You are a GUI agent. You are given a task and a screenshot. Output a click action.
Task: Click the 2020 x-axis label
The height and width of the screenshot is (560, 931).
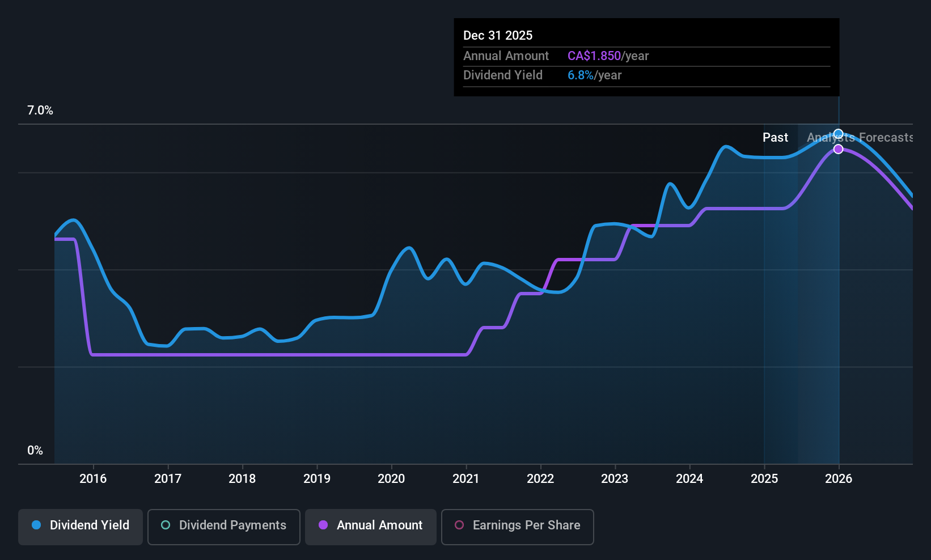point(391,479)
